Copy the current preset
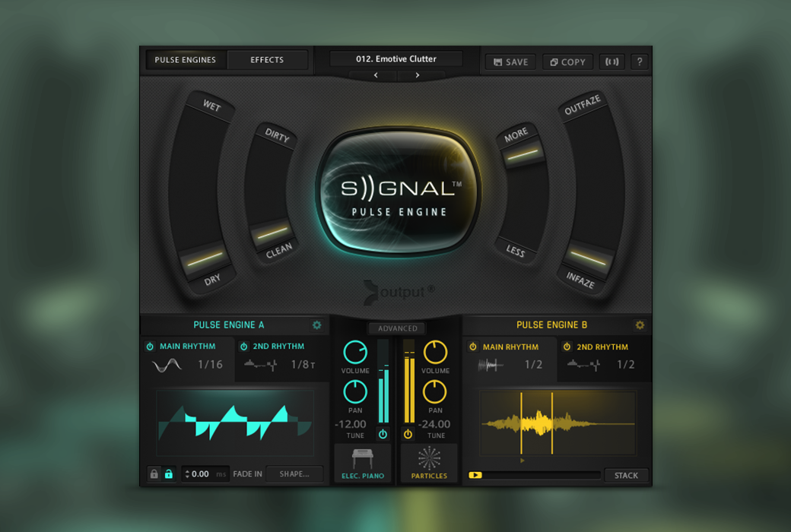 (x=567, y=62)
